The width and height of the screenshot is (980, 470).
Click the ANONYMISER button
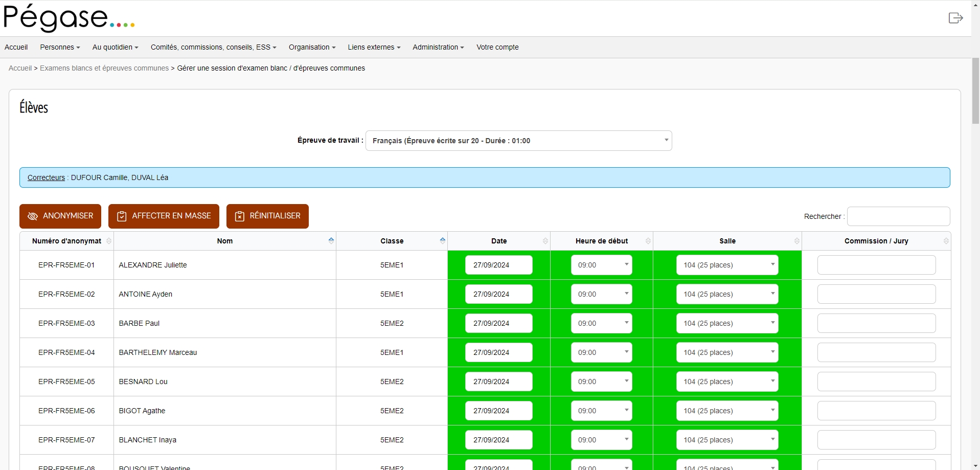point(60,216)
